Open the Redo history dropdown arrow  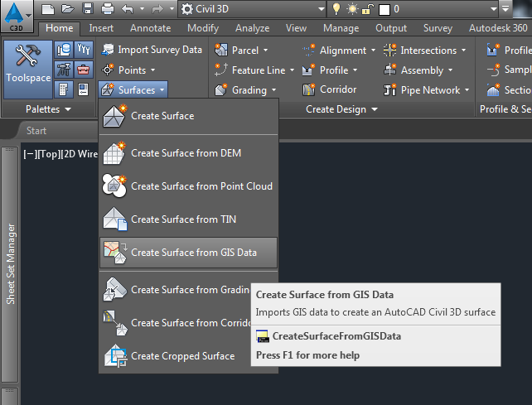pos(172,9)
